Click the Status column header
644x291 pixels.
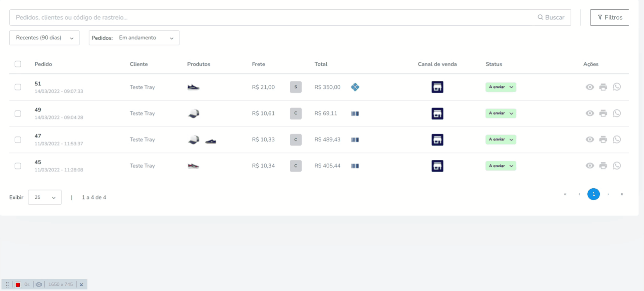494,64
